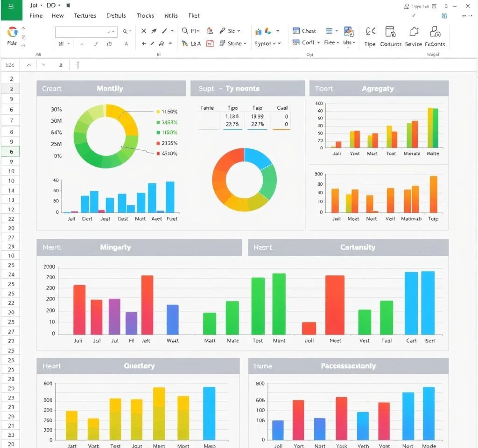
Task: Select the FeConts ribbon icon
Action: click(435, 32)
